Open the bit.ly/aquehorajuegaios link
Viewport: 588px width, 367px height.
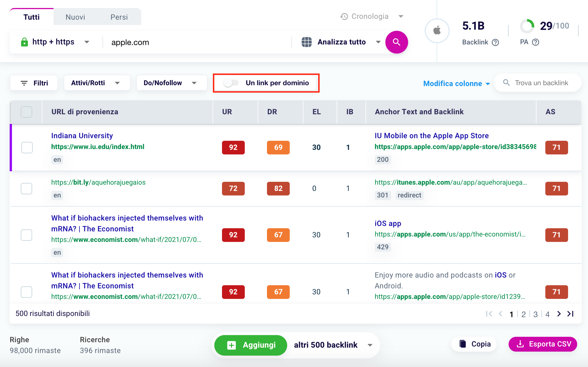coord(98,182)
